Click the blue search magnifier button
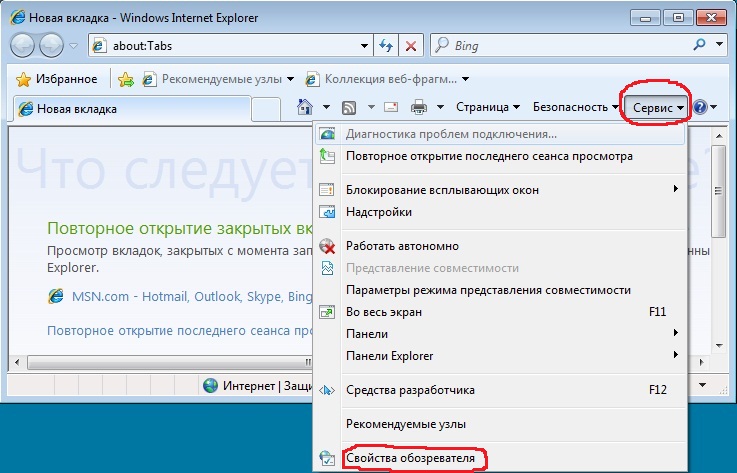 point(700,45)
